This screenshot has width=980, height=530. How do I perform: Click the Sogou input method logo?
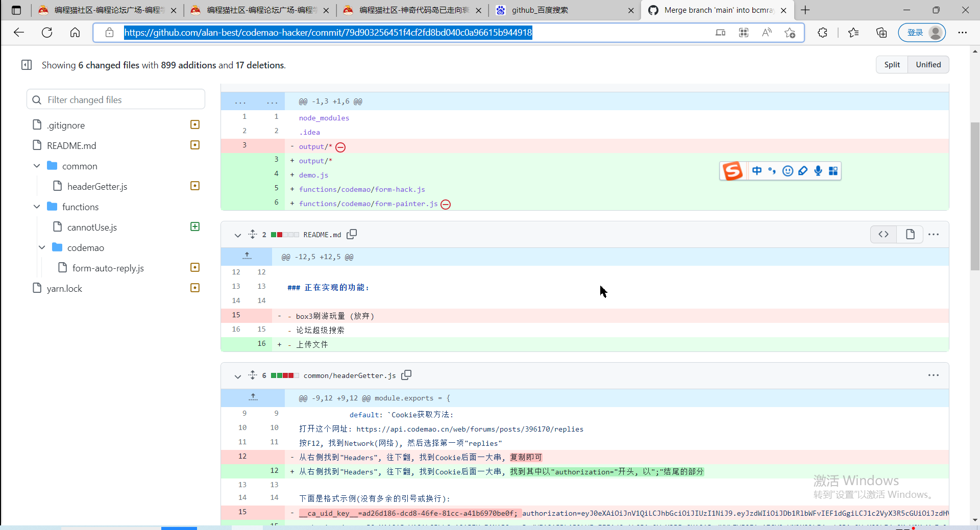point(732,171)
